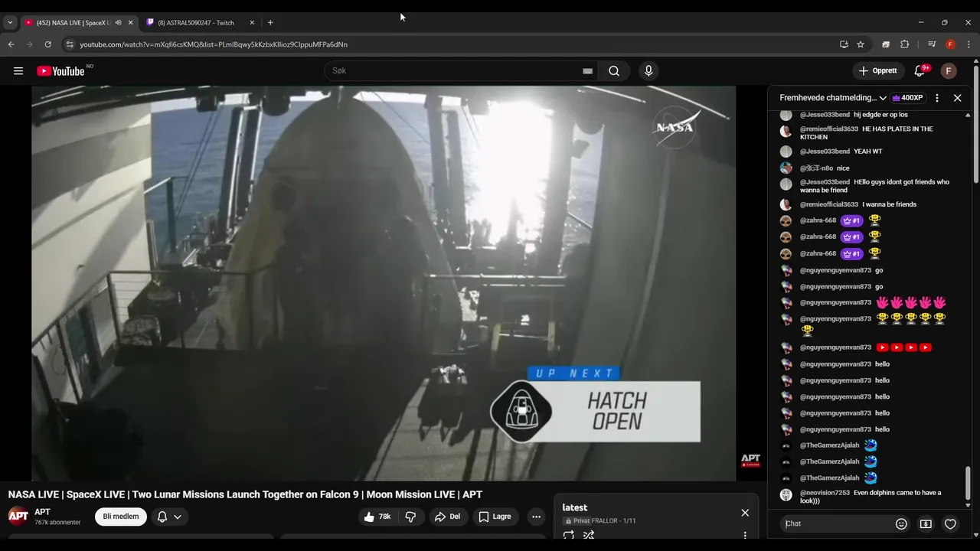Open the chat emoji picker

pyautogui.click(x=901, y=524)
